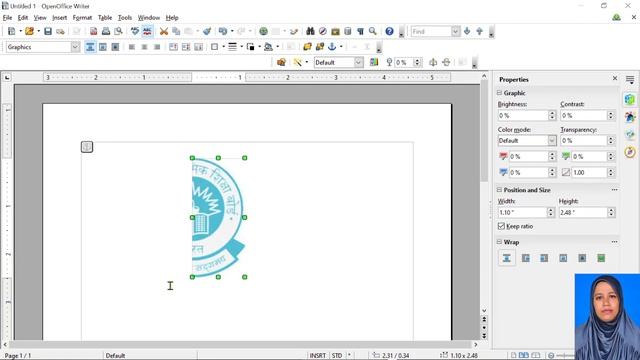Toggle INSRT insert mode in status bar

[x=318, y=356]
